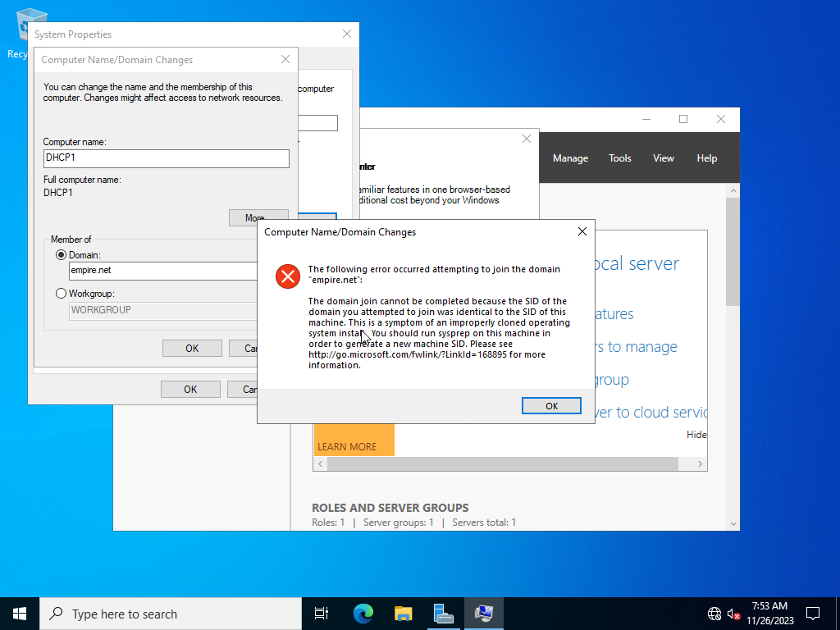
Task: Open Task View from the taskbar
Action: (321, 613)
